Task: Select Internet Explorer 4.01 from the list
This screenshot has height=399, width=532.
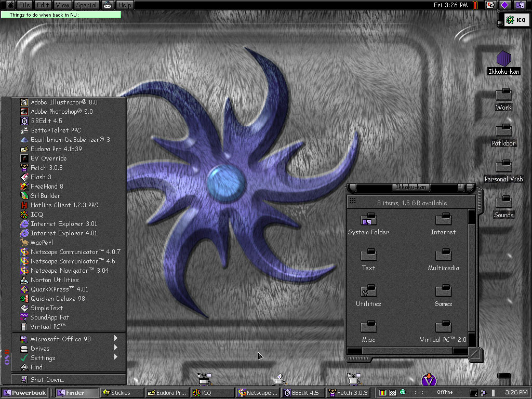Action: (x=63, y=233)
